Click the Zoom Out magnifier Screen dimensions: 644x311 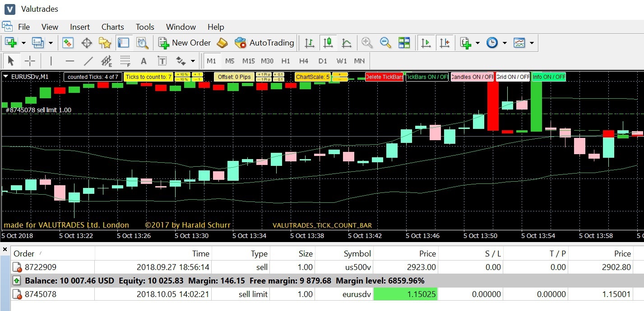385,43
